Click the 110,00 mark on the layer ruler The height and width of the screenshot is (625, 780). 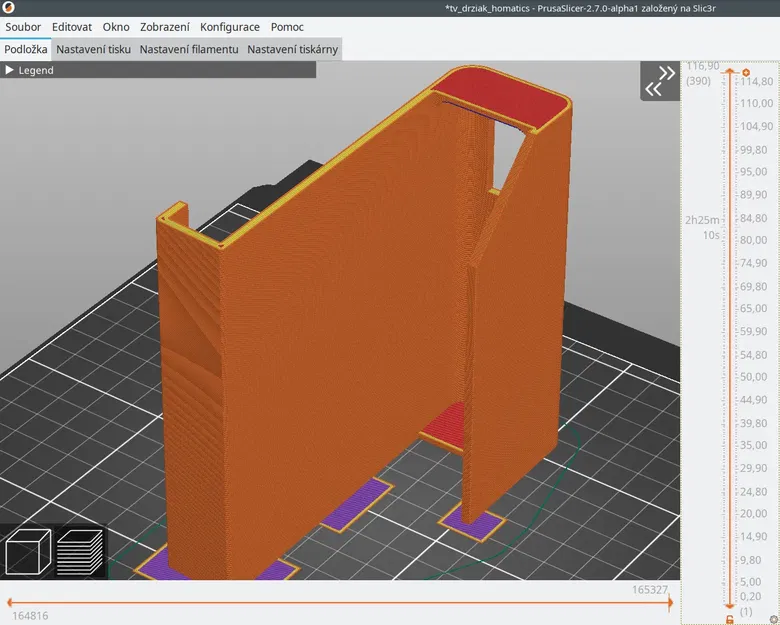[x=756, y=103]
